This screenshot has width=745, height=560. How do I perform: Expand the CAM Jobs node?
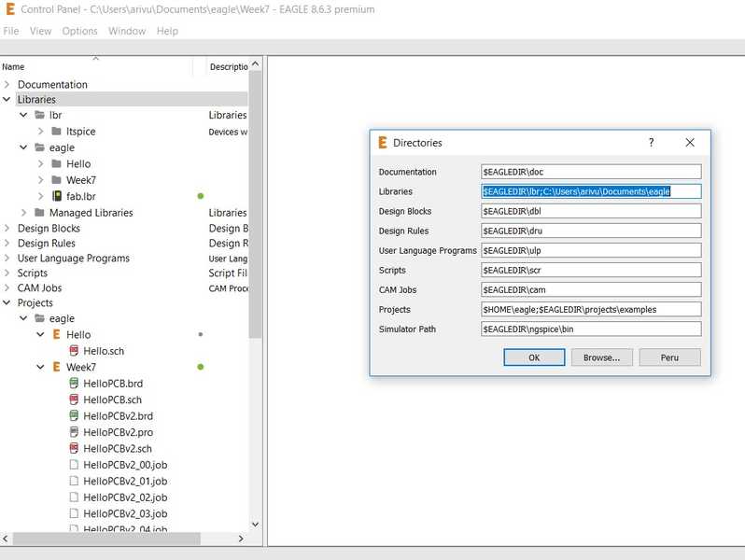tap(7, 287)
